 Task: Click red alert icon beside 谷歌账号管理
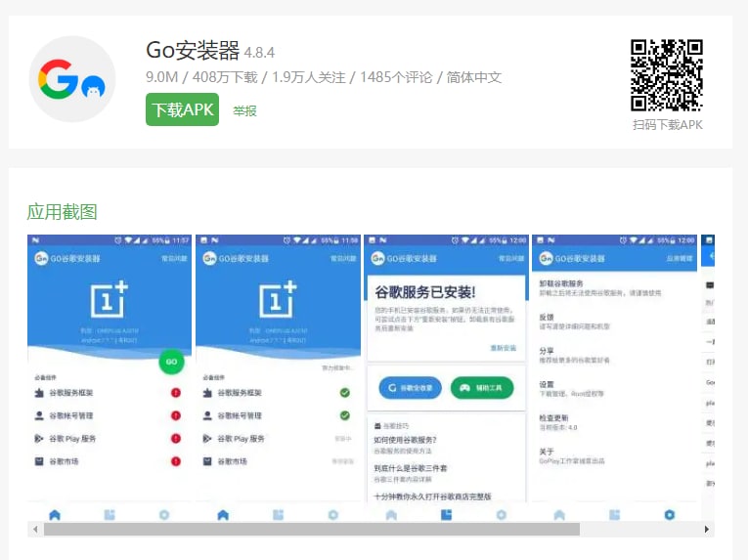176,415
